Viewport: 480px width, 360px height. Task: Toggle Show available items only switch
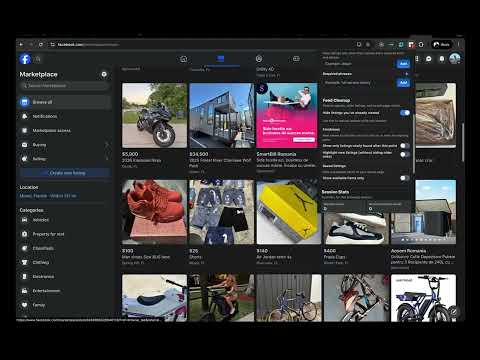coord(405,178)
